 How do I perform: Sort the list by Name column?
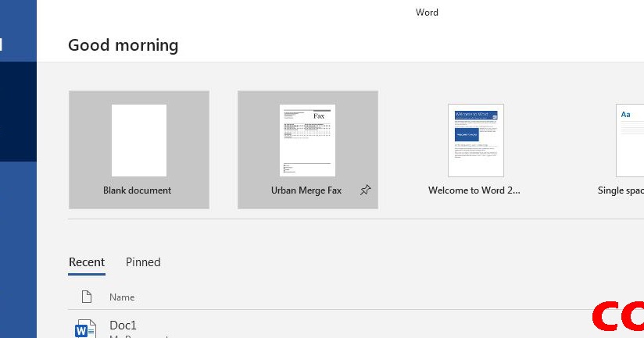coord(122,297)
